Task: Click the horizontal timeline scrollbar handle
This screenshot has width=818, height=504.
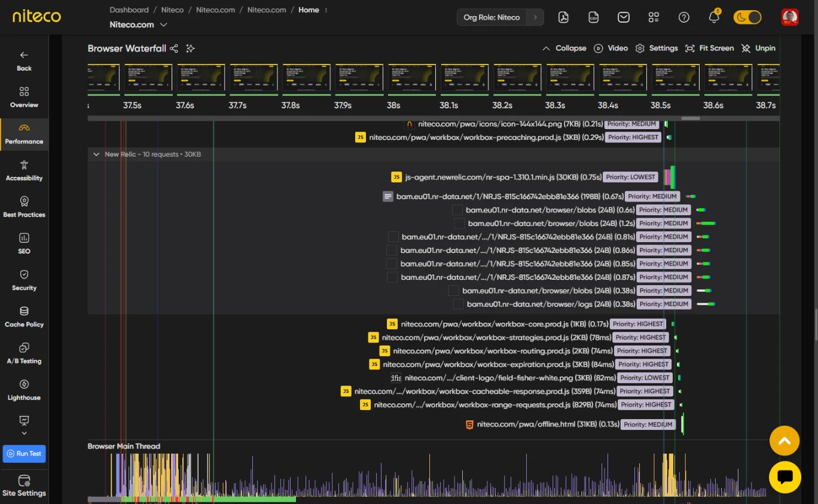Action: 690,118
